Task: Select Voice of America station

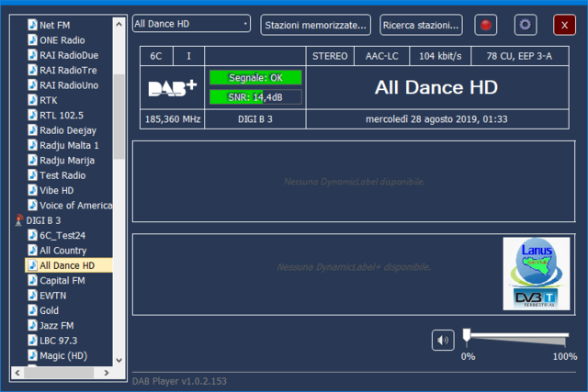Action: (75, 206)
